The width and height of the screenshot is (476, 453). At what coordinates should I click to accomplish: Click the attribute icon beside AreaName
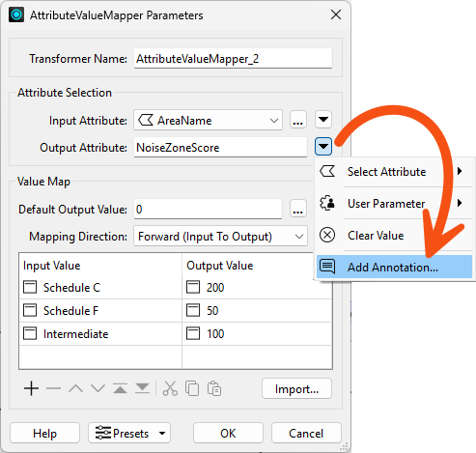coord(146,121)
